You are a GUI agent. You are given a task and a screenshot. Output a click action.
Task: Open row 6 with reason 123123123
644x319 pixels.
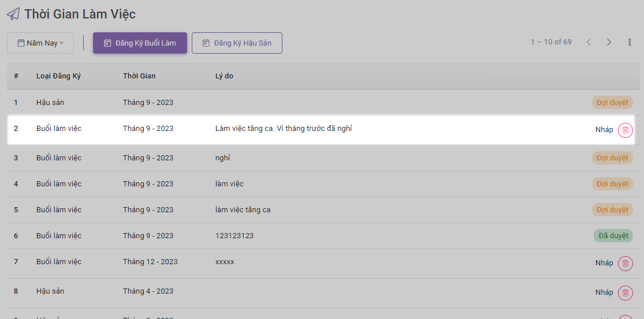(x=234, y=236)
